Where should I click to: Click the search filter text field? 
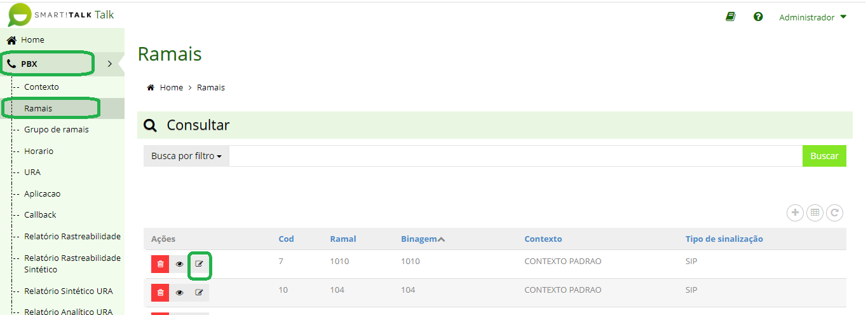515,156
